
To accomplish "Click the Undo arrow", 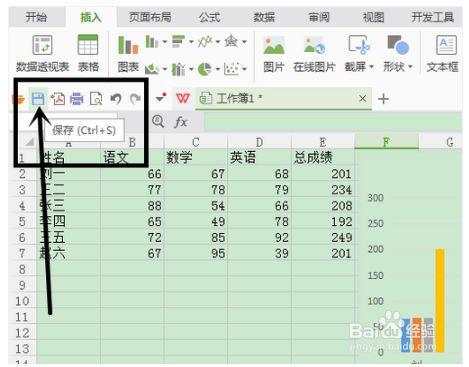I will point(116,99).
